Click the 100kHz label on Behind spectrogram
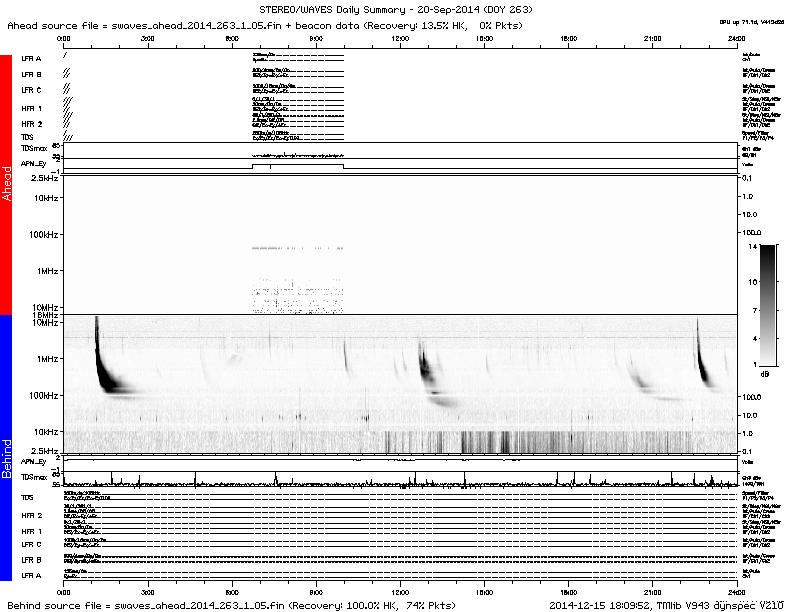 [43, 395]
